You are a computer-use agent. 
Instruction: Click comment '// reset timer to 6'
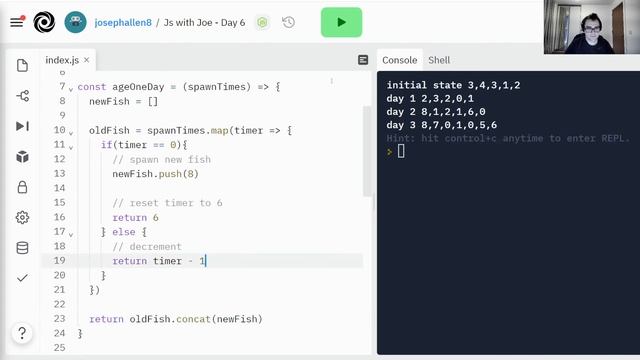[x=167, y=203]
